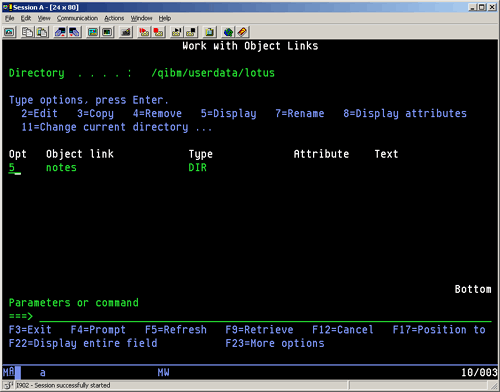Start macro recording with the Record icon
500x392 pixels.
[144, 32]
